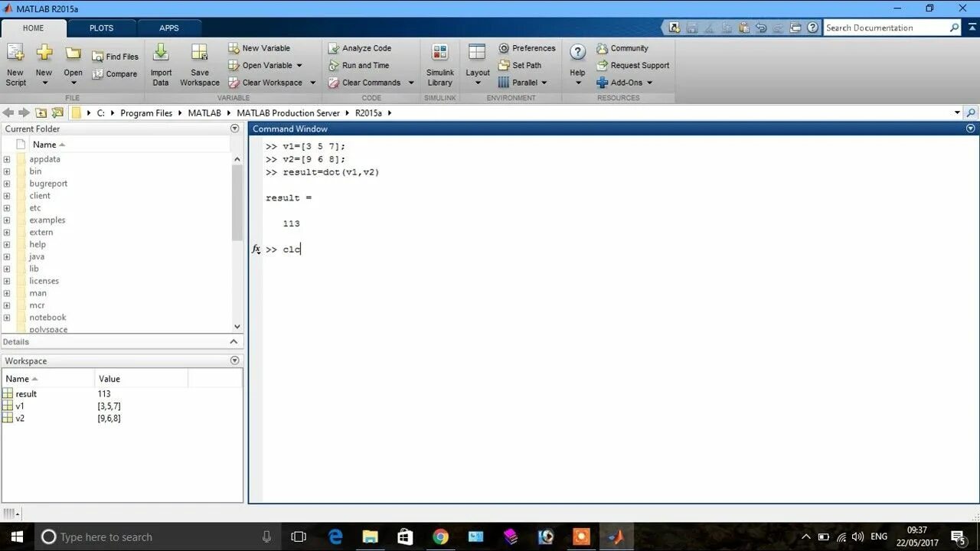Click Run and Time

pyautogui.click(x=358, y=66)
